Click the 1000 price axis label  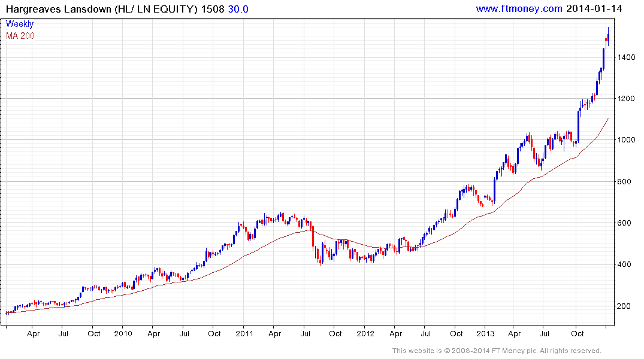coord(627,140)
